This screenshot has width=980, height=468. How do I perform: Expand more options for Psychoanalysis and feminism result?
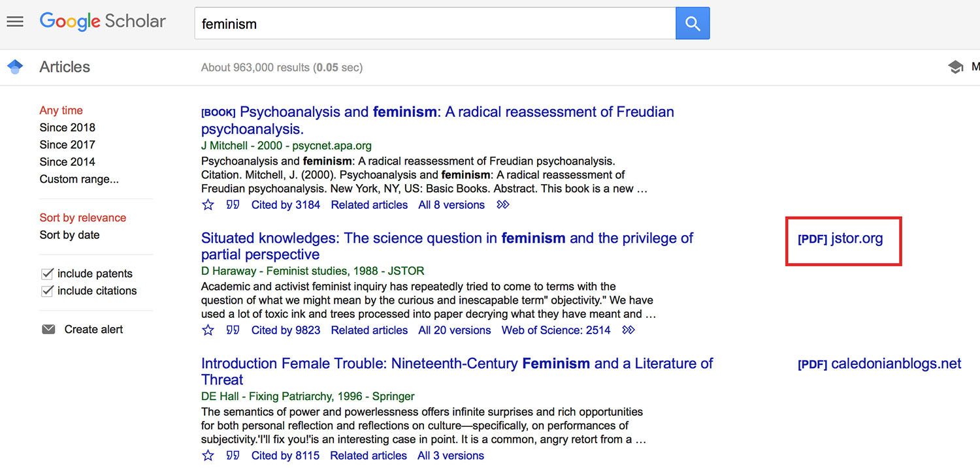point(502,205)
